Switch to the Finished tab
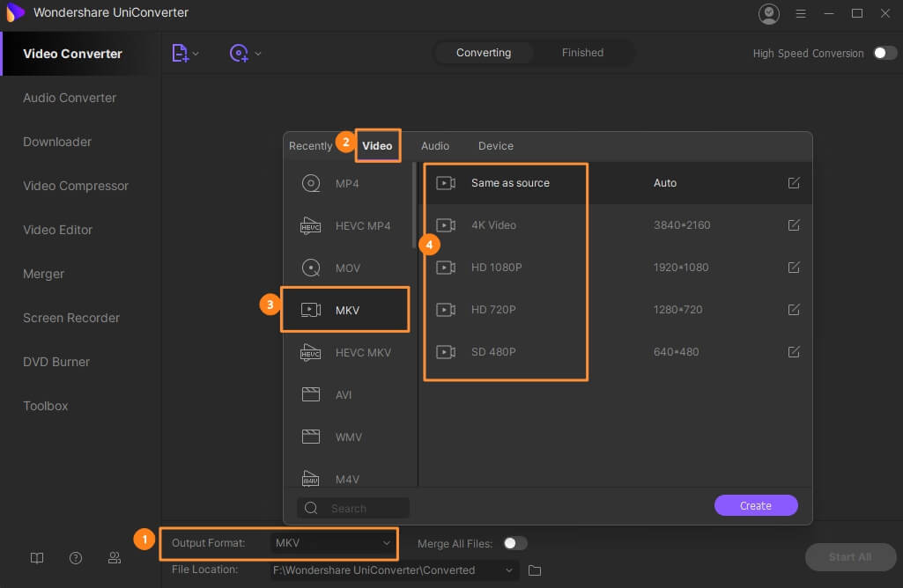Screen dimensions: 903x588 coord(582,53)
